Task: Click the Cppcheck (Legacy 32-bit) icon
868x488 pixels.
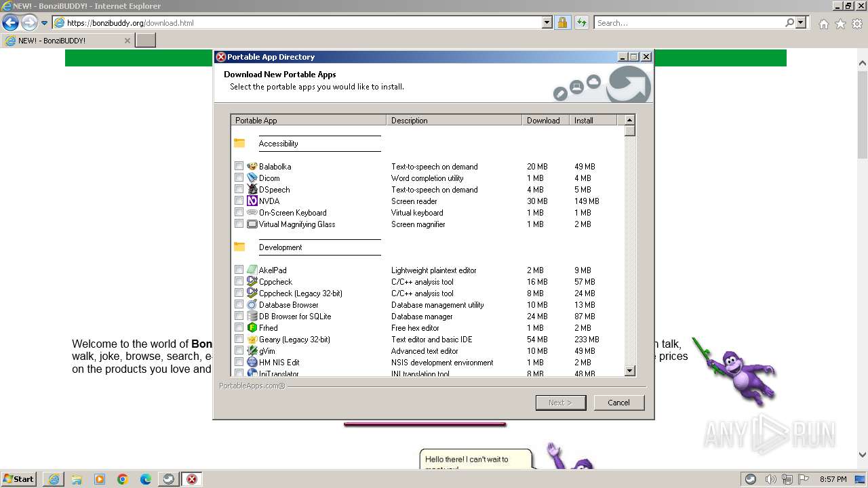Action: (x=252, y=293)
